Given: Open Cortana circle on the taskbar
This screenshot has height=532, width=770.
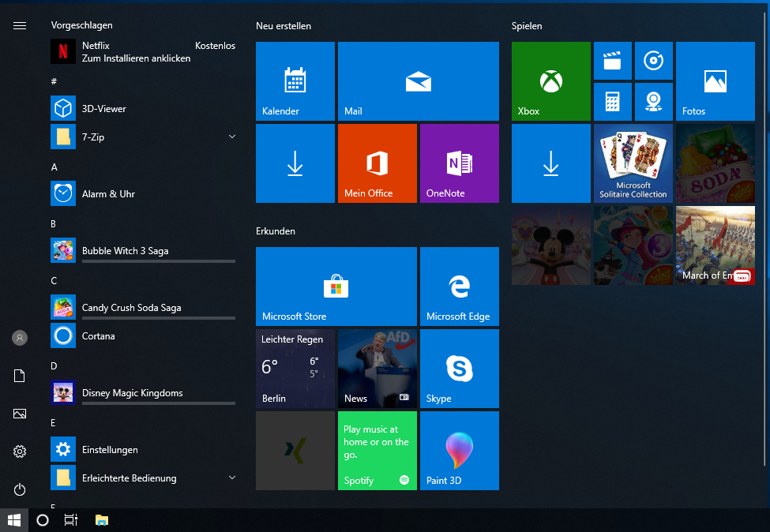Looking at the screenshot, I should (x=43, y=520).
